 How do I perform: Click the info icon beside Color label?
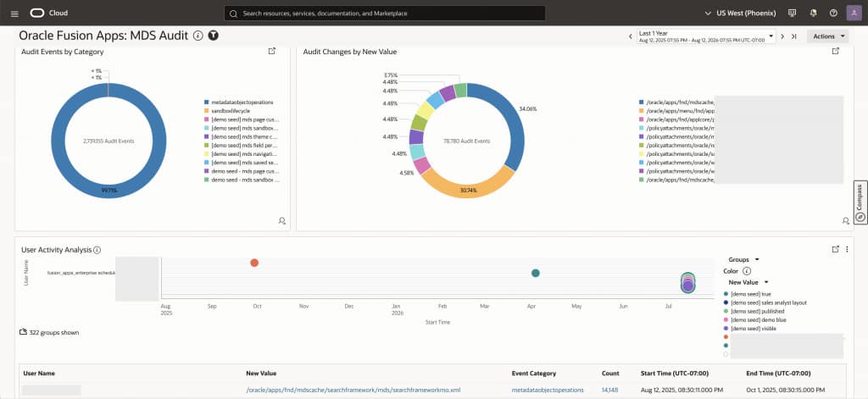click(746, 271)
